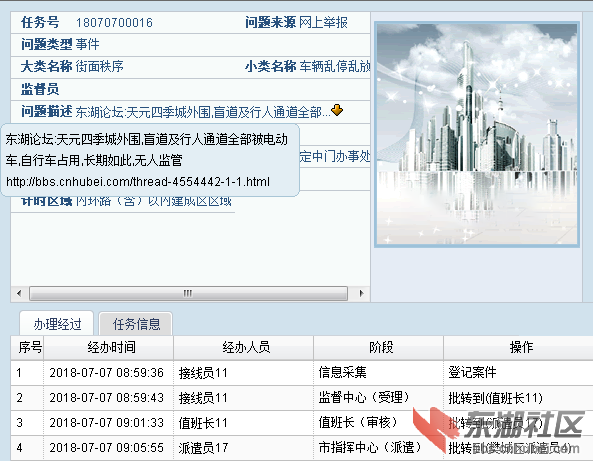
Task: Click the 序号 column header
Action: click(x=28, y=347)
